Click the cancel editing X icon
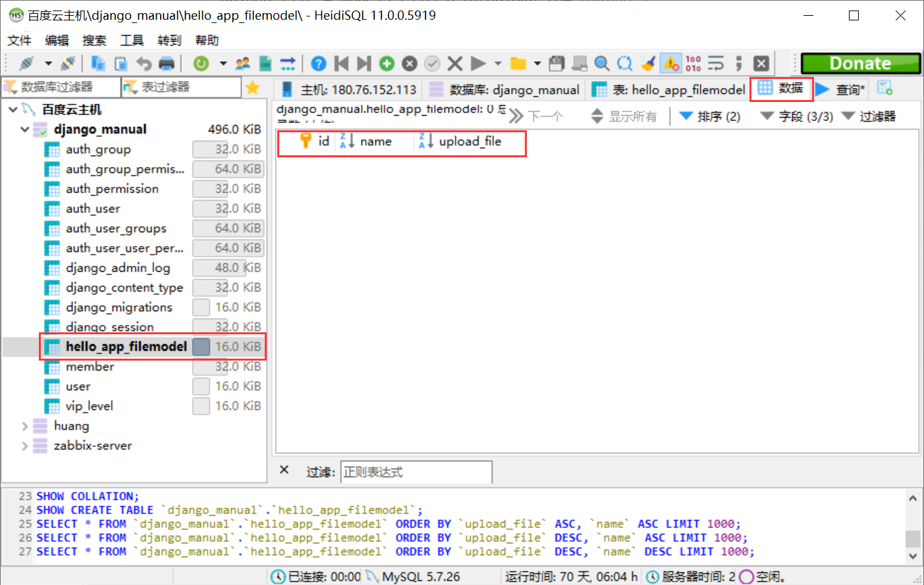 tap(455, 63)
